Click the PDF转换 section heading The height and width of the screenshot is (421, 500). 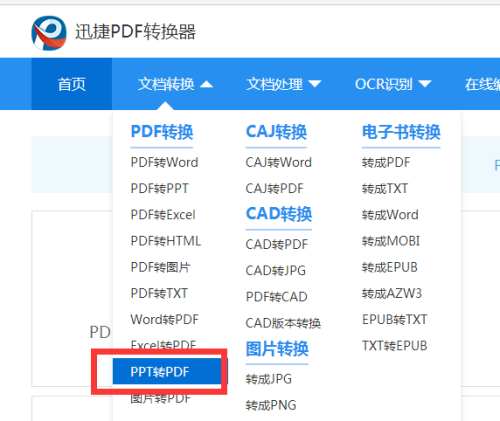tap(162, 132)
